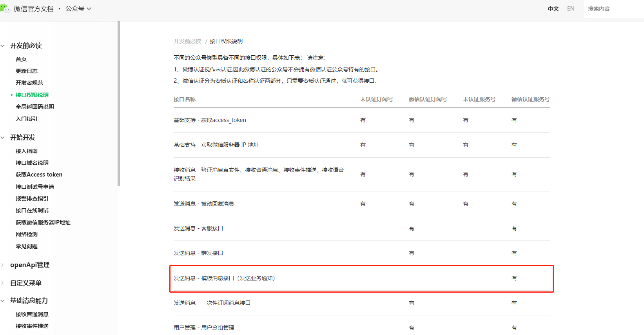Click 发送消息 - 客服接口 row text
The width and height of the screenshot is (644, 335).
tap(198, 228)
